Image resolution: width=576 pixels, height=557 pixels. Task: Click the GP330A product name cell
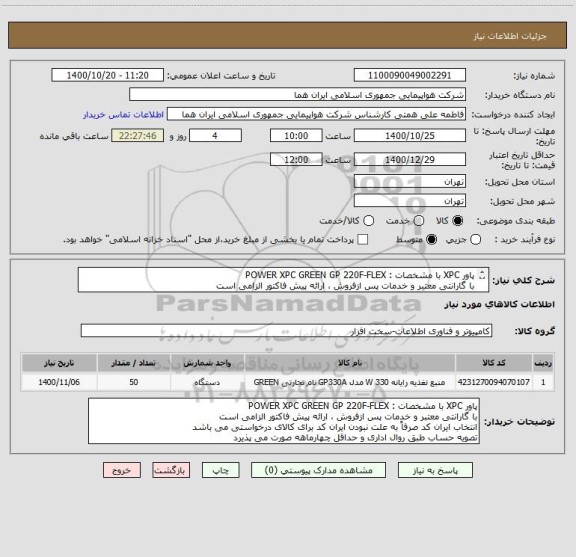coord(350,382)
